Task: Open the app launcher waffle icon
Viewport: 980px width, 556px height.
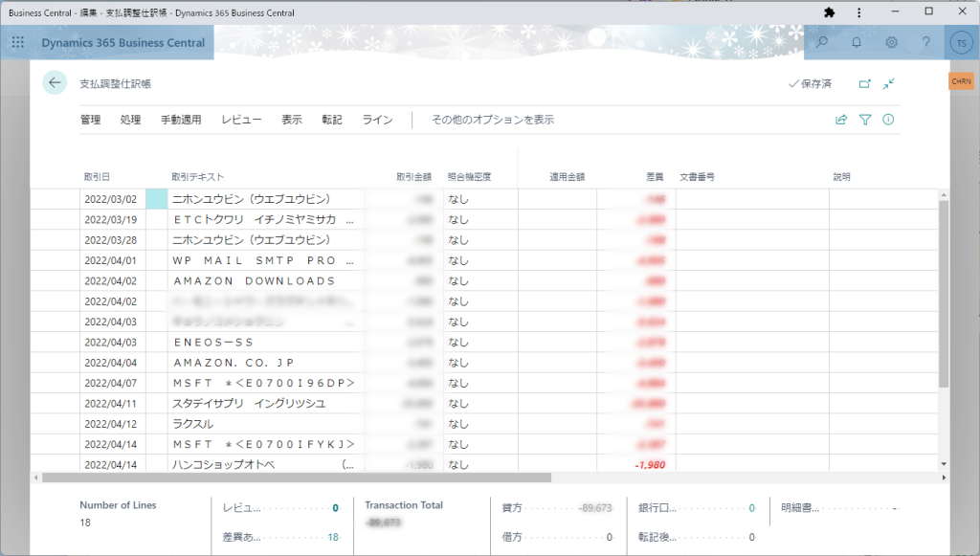Action: [18, 42]
